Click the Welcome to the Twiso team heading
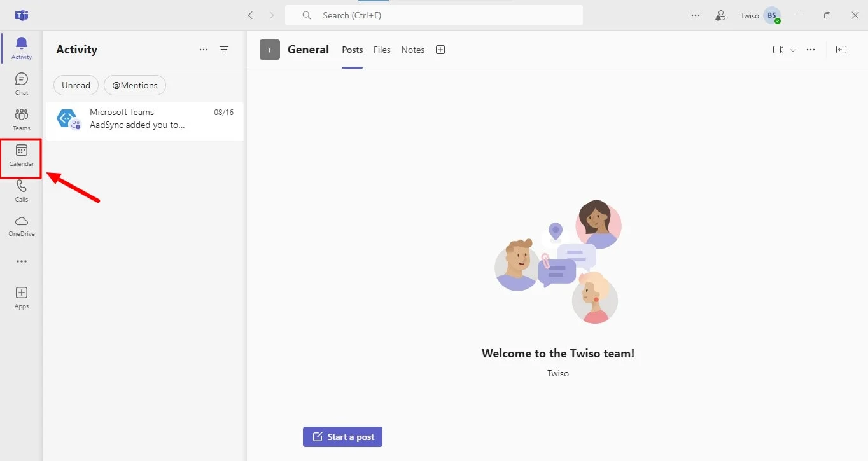 (558, 354)
